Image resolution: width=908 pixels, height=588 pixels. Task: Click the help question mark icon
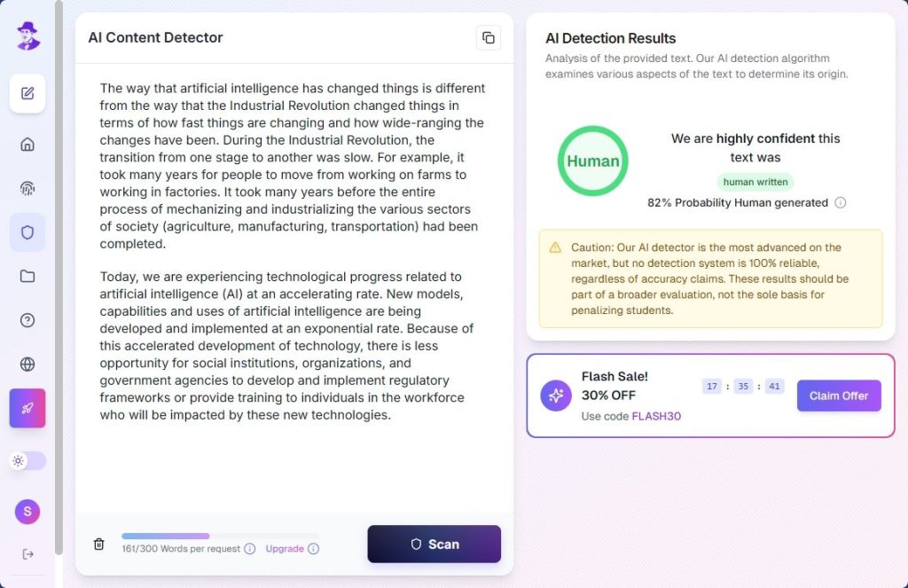click(x=27, y=320)
